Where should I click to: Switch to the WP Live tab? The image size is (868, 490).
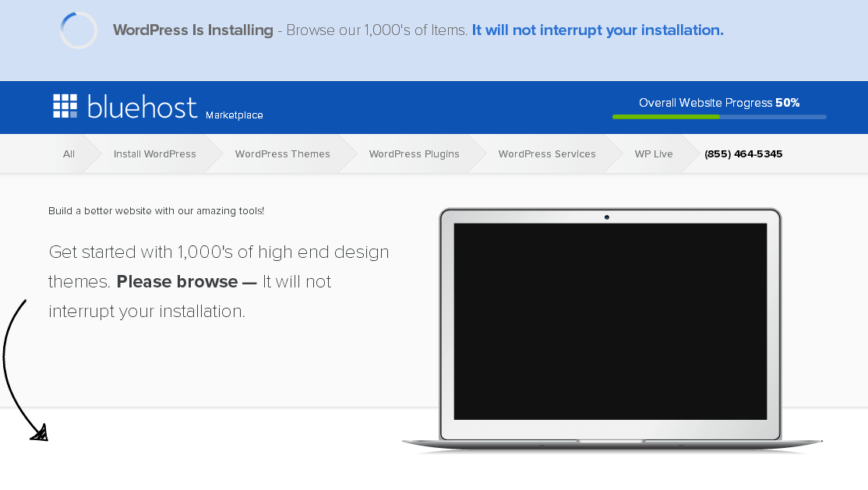[654, 153]
